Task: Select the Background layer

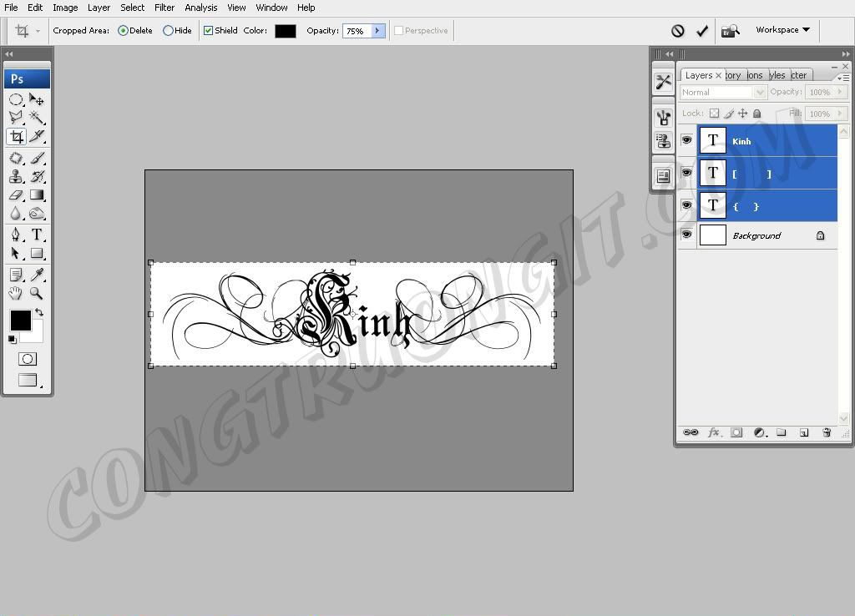Action: (x=756, y=235)
